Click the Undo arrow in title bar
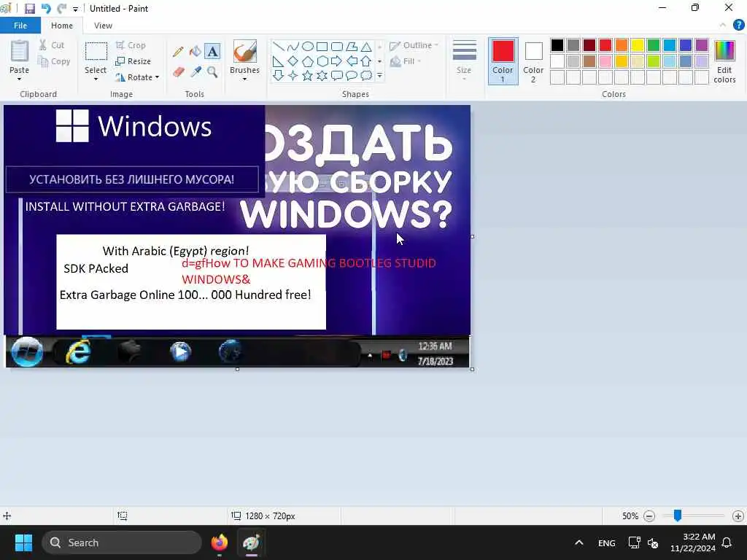Viewport: 747px width, 560px height. pos(46,9)
